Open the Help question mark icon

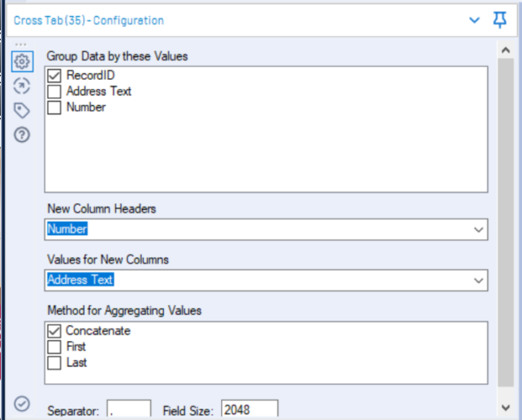point(22,135)
